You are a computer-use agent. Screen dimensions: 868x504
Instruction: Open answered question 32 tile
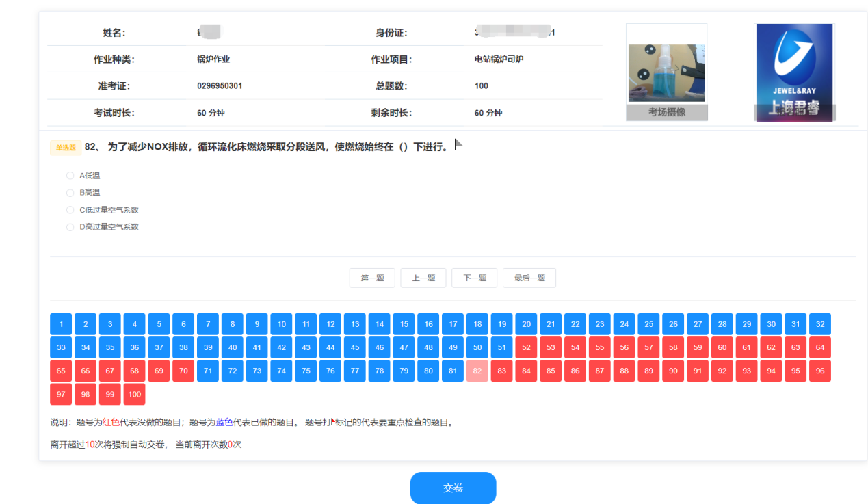point(819,324)
